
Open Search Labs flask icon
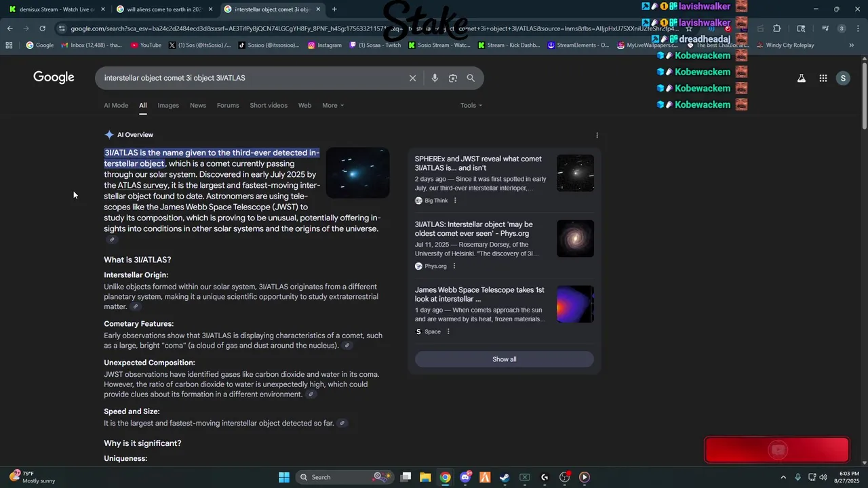pos(802,78)
